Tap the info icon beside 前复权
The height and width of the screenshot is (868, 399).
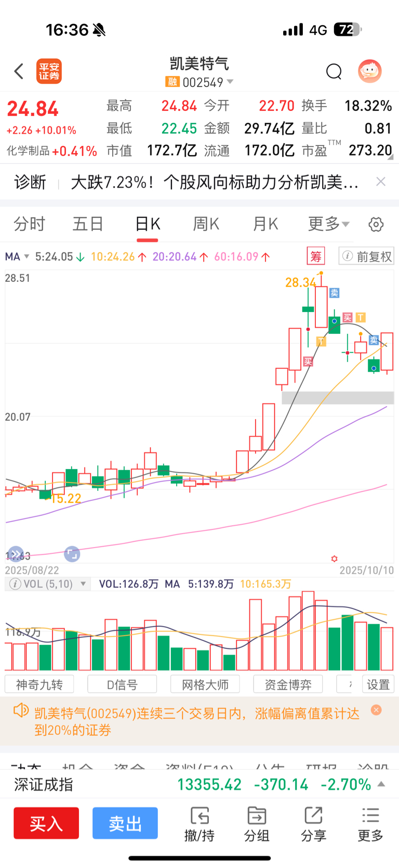coord(348,256)
